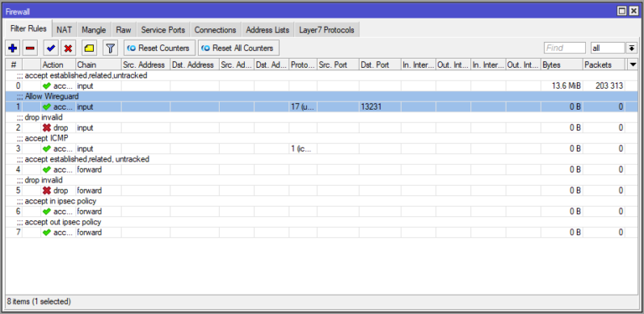This screenshot has height=314, width=644.
Task: Enable rule using the blue checkmark icon
Action: pos(51,49)
